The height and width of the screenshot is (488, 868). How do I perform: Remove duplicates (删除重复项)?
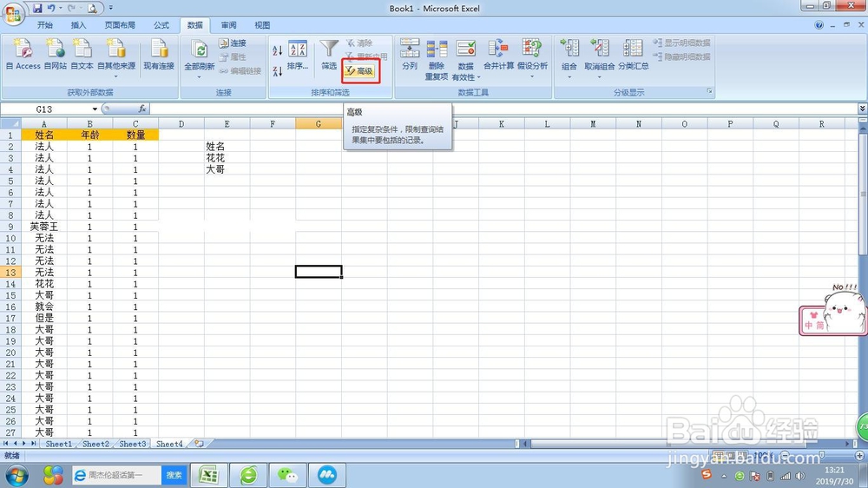pyautogui.click(x=437, y=60)
